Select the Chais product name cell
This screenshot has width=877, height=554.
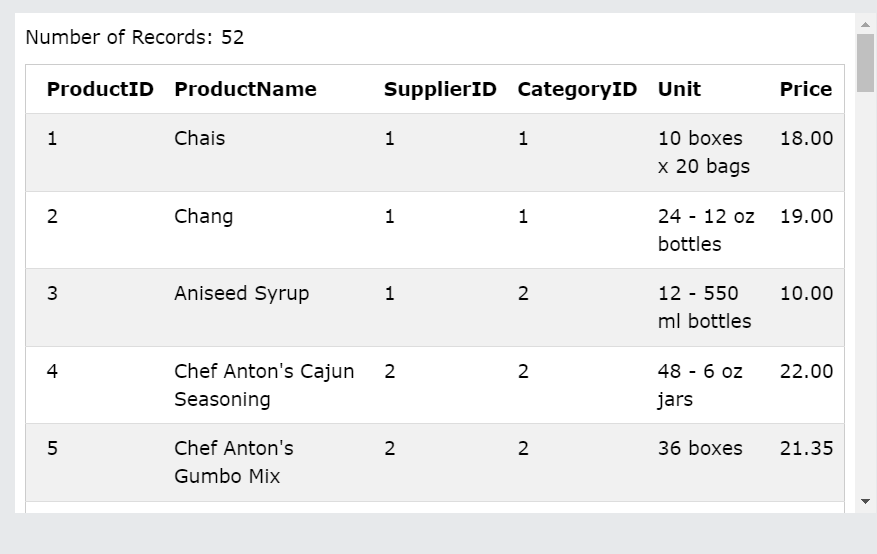point(200,138)
